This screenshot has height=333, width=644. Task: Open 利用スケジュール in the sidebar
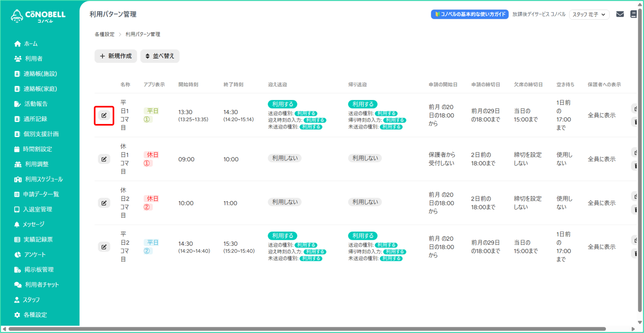44,179
